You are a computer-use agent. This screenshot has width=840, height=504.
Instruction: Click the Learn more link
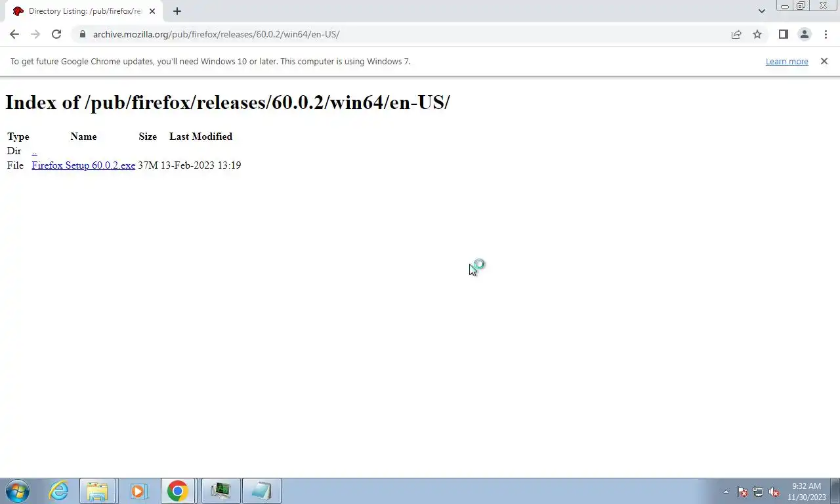(x=787, y=62)
